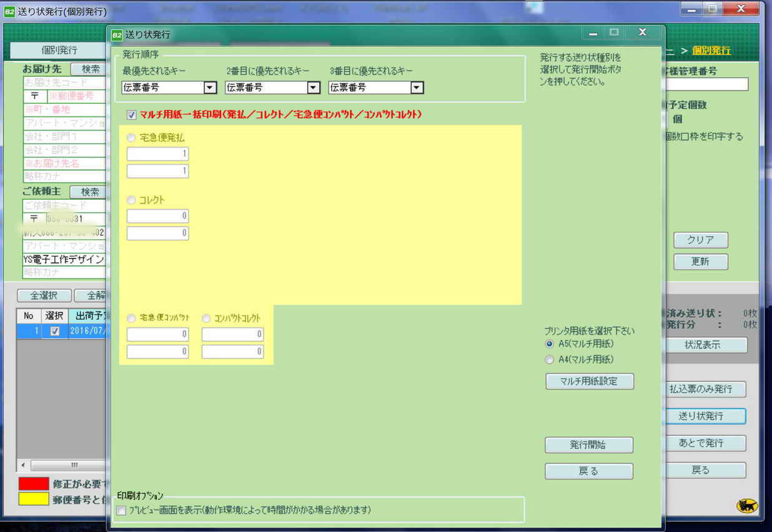Click the B2 icon in dialog title bar
This screenshot has height=532, width=772.
(x=117, y=35)
